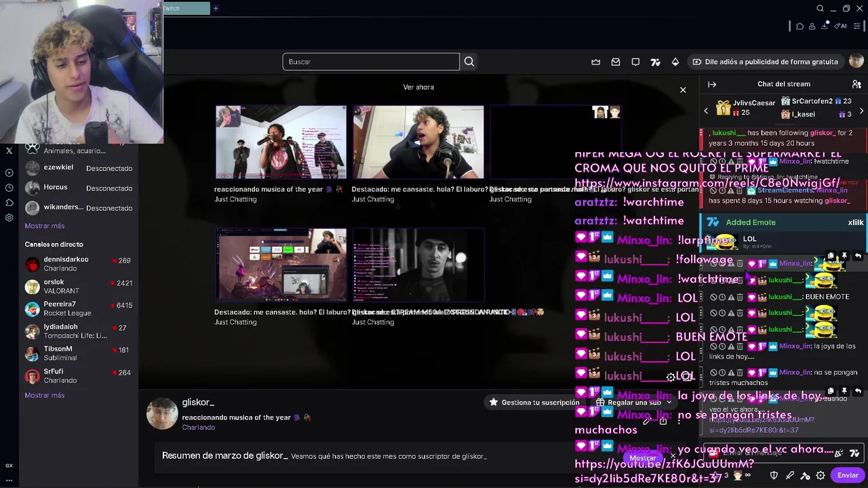The height and width of the screenshot is (488, 868).
Task: Open the 7TV emote picker in chat input
Action: [x=854, y=453]
